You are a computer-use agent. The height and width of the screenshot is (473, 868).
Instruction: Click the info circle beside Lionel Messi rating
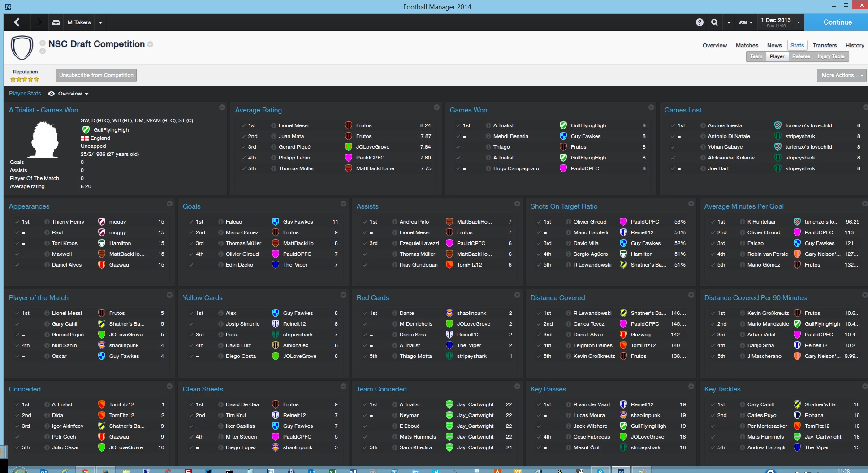pyautogui.click(x=273, y=125)
